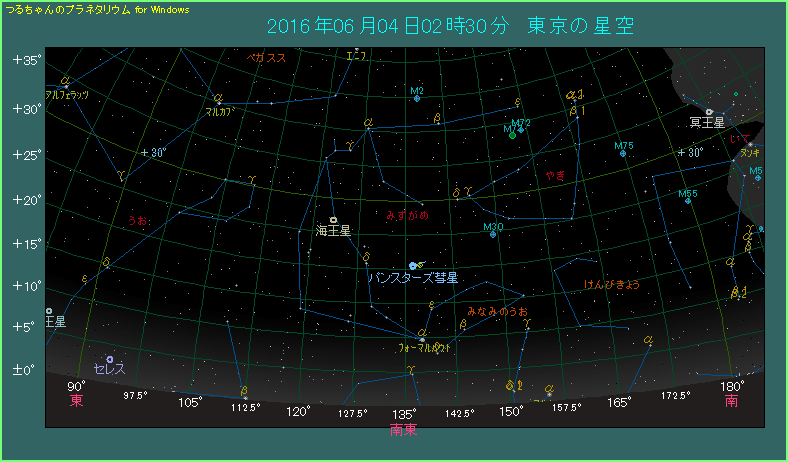Select the Pluto (冥王星) marker
The width and height of the screenshot is (788, 462).
709,112
